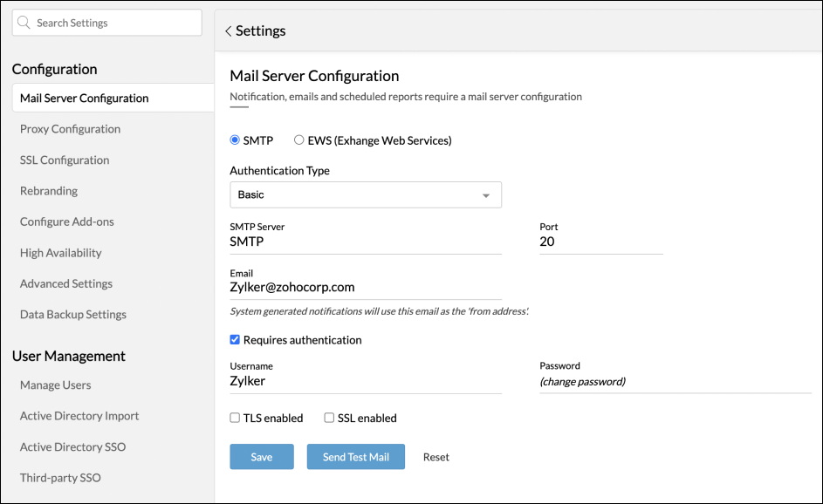Click the search magnifier icon
Screen dimensions: 823x504
[x=25, y=23]
